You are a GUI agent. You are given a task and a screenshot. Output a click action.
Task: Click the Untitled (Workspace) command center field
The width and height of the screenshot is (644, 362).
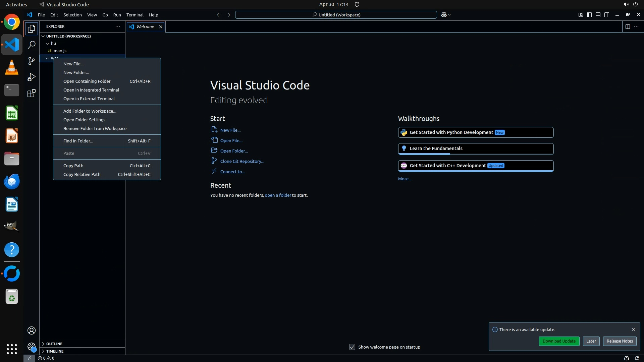point(336,15)
